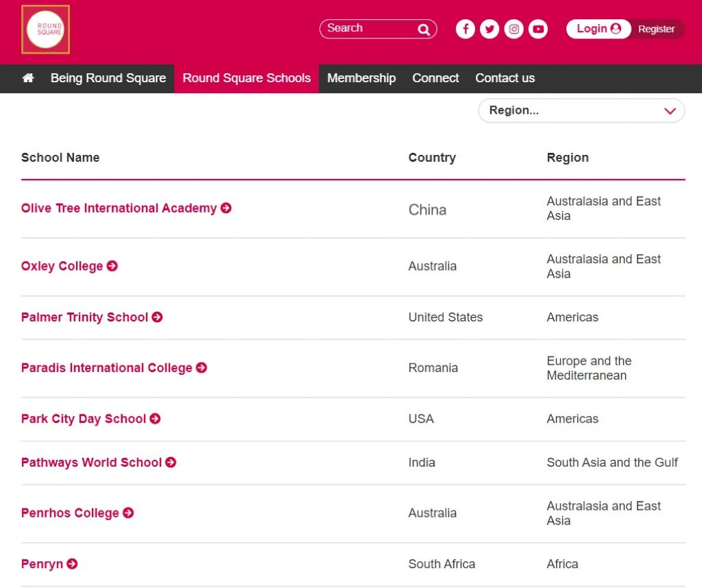Open the YouTube channel icon

point(537,29)
